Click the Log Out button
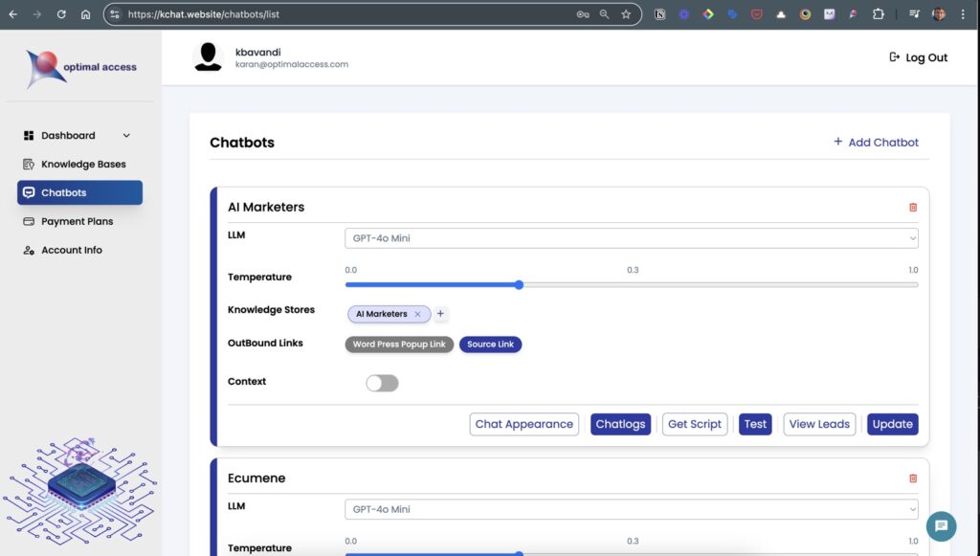Image resolution: width=980 pixels, height=556 pixels. coord(918,57)
